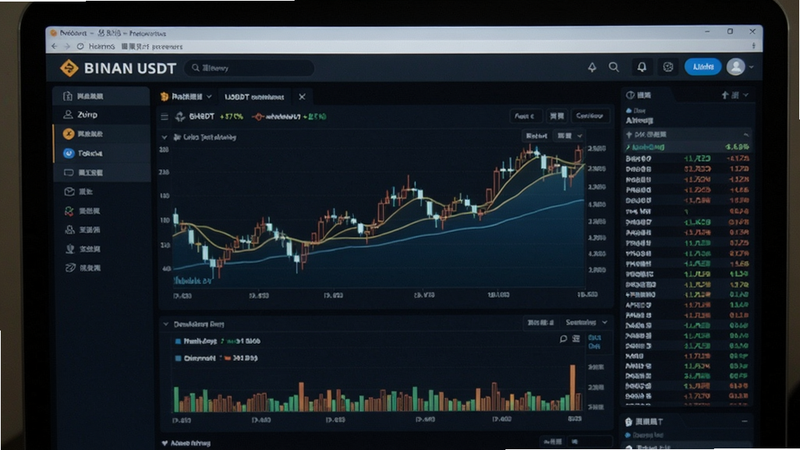Click the red indicator line marker icon

tap(258, 117)
